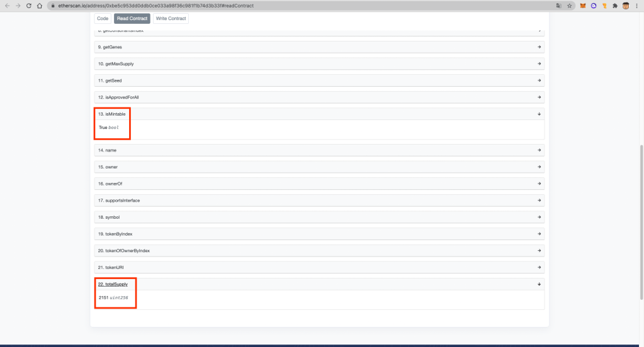The width and height of the screenshot is (644, 347).
Task: Collapse the totalSupply section
Action: [539, 284]
